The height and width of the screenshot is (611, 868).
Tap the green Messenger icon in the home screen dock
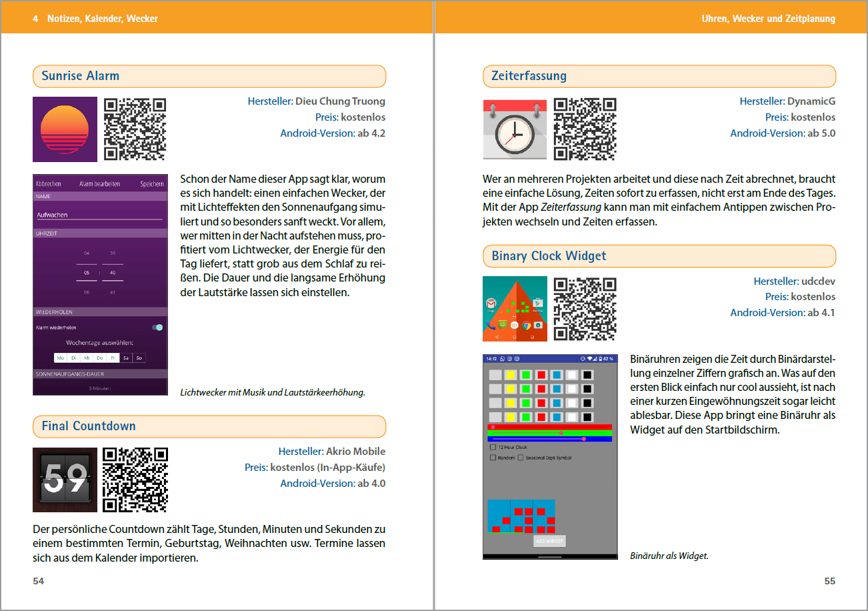[503, 325]
